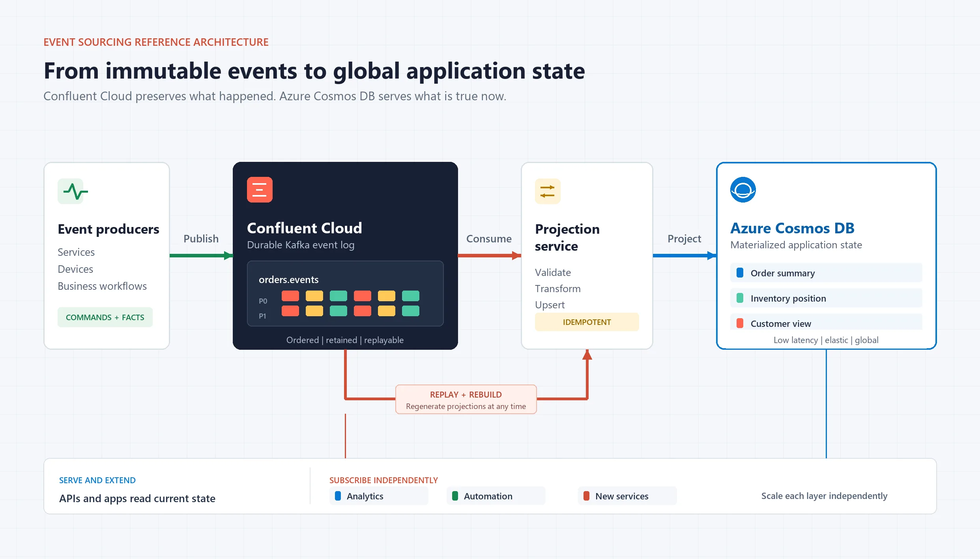The width and height of the screenshot is (980, 559).
Task: Click the blue Azure Cosmos DB planet icon
Action: (743, 190)
